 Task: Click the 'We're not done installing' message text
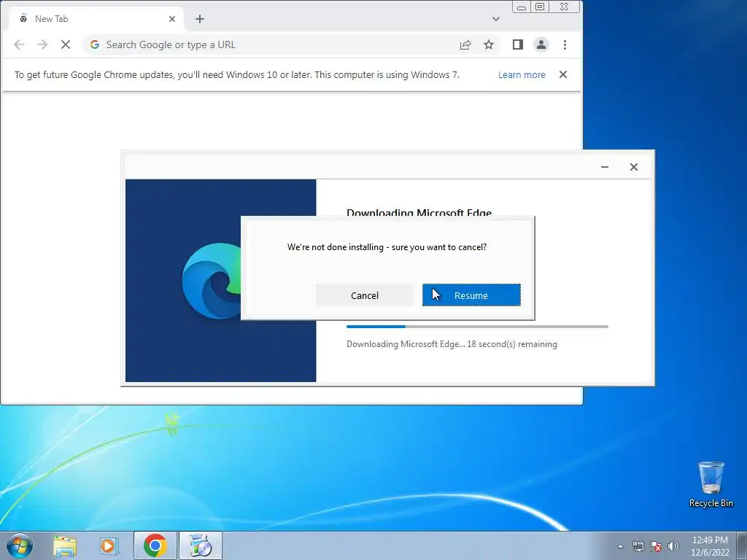[x=387, y=246]
